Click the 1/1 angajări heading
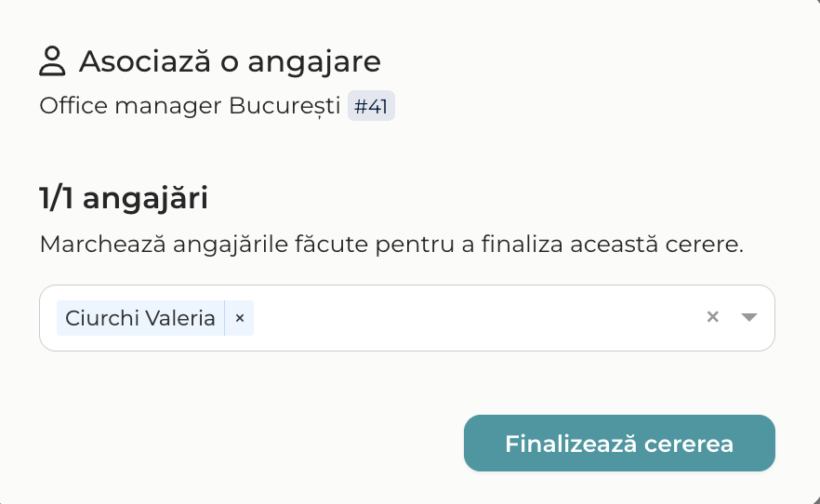 (124, 199)
